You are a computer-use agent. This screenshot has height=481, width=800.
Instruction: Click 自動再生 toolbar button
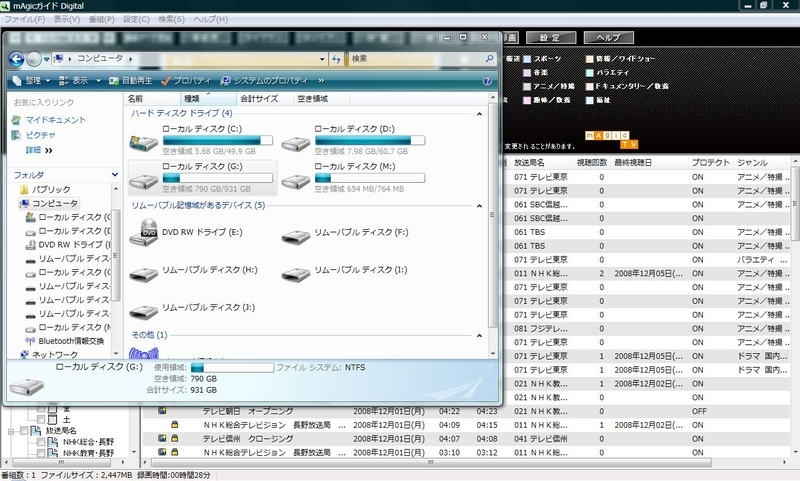point(131,81)
